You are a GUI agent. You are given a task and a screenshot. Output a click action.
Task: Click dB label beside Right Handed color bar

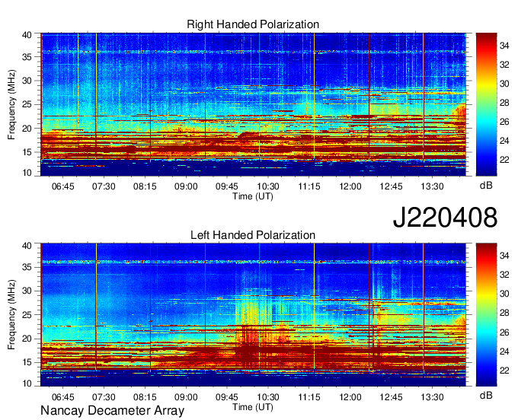coord(486,186)
